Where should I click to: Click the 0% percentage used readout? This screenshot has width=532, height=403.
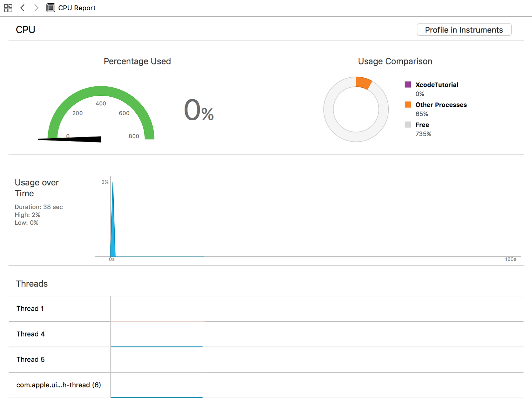click(199, 110)
